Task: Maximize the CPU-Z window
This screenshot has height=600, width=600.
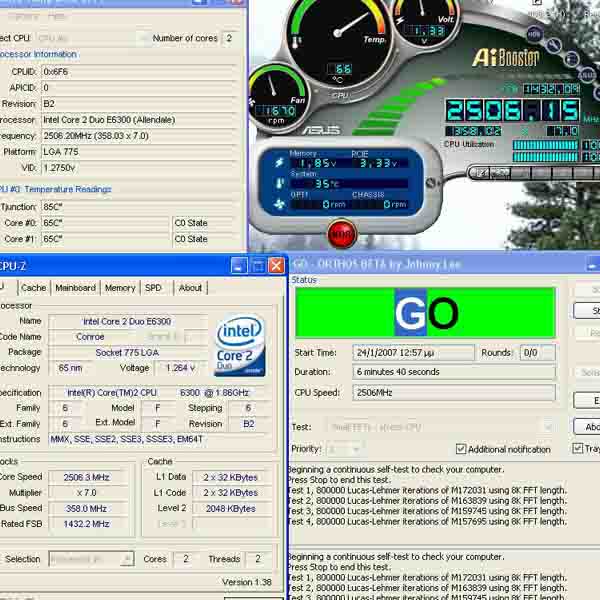Action: (x=258, y=265)
